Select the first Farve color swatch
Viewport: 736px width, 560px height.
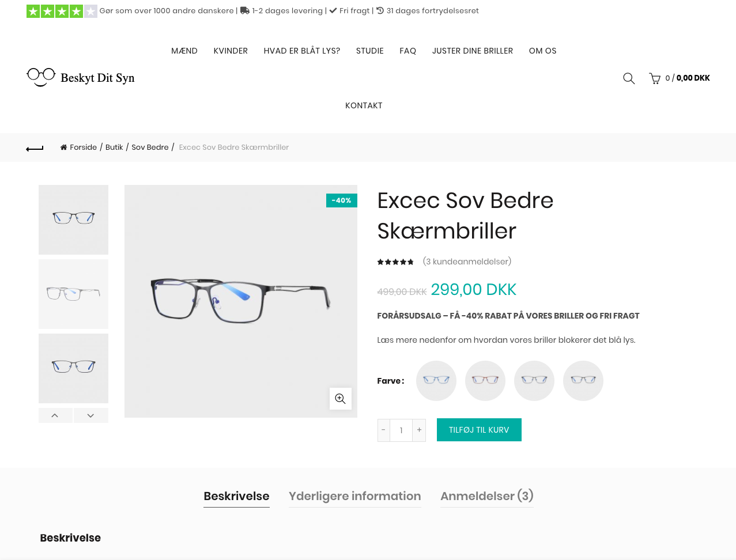(x=436, y=380)
